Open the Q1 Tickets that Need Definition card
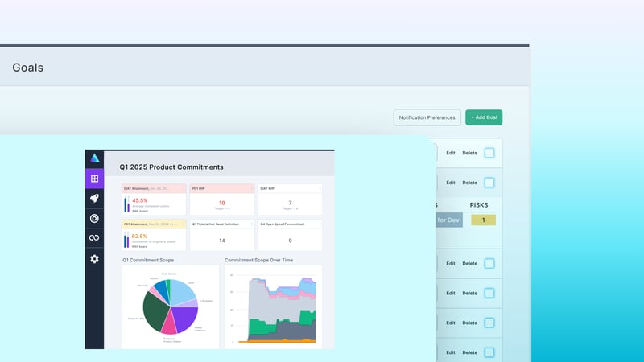The height and width of the screenshot is (362, 644). click(222, 236)
